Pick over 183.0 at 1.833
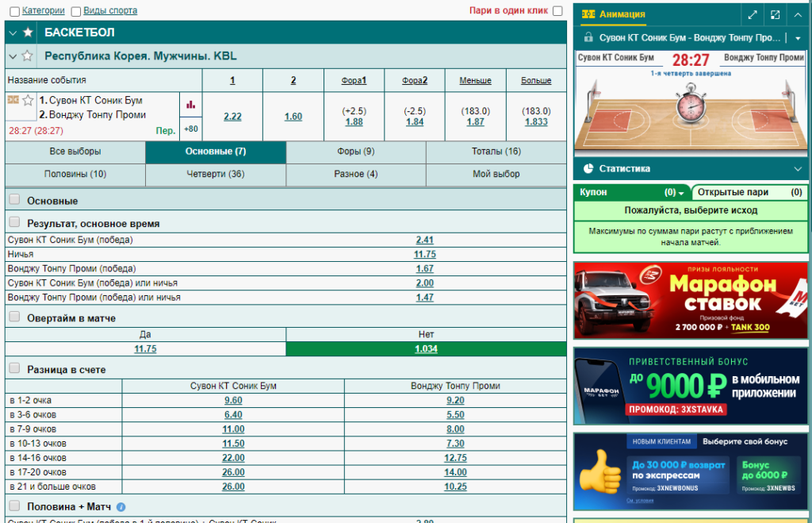Screen dimensions: 812x523 click(536, 122)
